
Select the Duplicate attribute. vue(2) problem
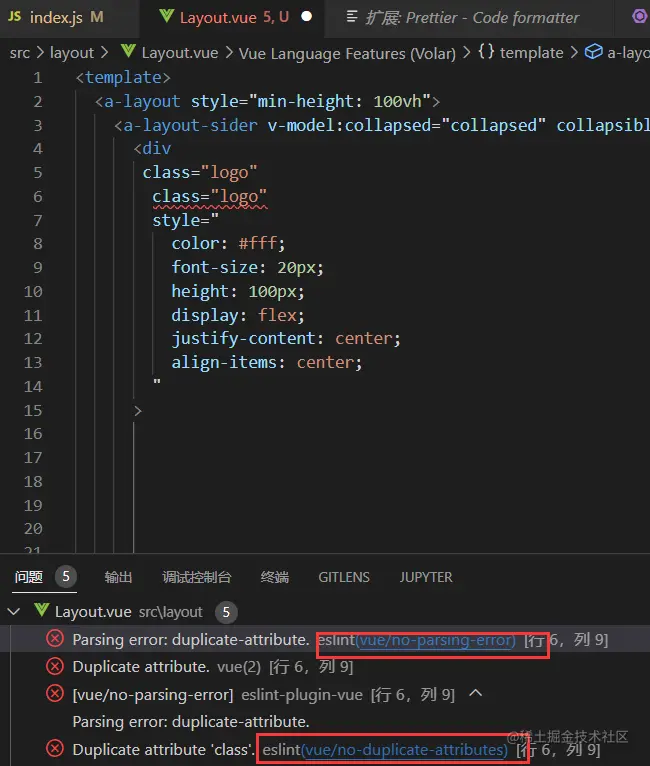point(325,666)
